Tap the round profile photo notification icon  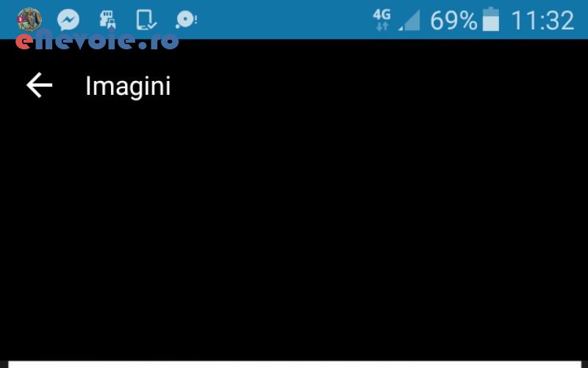point(29,19)
